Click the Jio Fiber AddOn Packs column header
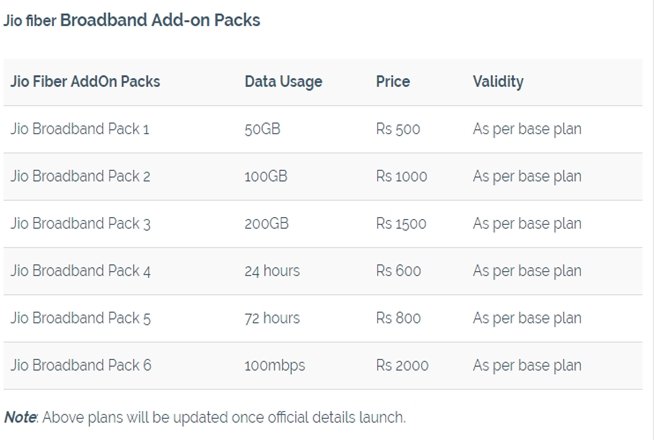This screenshot has width=660, height=440. (85, 82)
